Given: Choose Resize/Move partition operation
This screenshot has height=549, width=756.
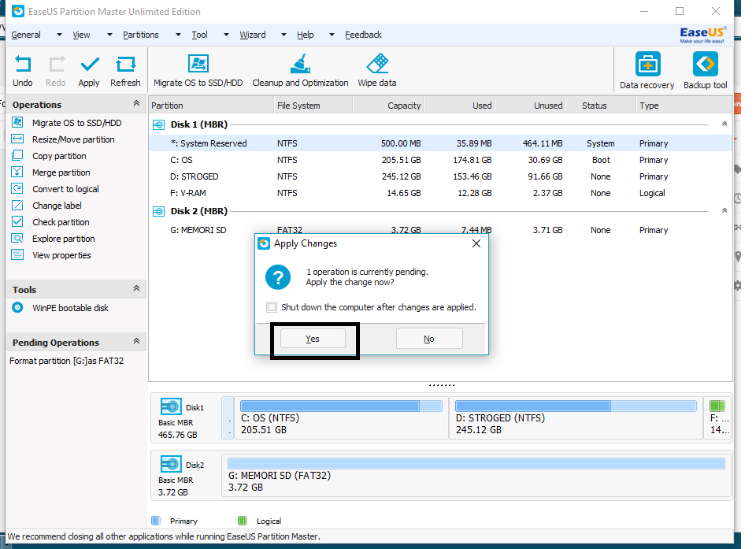Looking at the screenshot, I should click(73, 139).
